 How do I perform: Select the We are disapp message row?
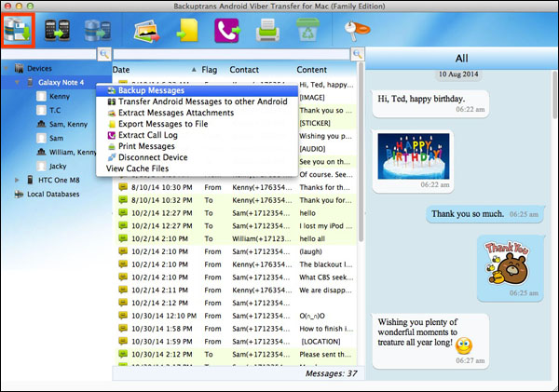tap(235, 291)
